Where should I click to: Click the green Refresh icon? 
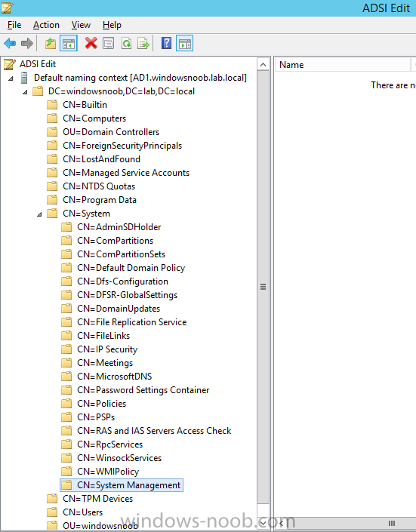[126, 44]
